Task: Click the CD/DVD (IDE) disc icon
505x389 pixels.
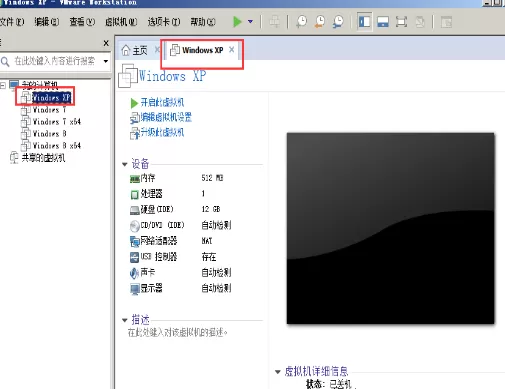Action: pyautogui.click(x=135, y=226)
